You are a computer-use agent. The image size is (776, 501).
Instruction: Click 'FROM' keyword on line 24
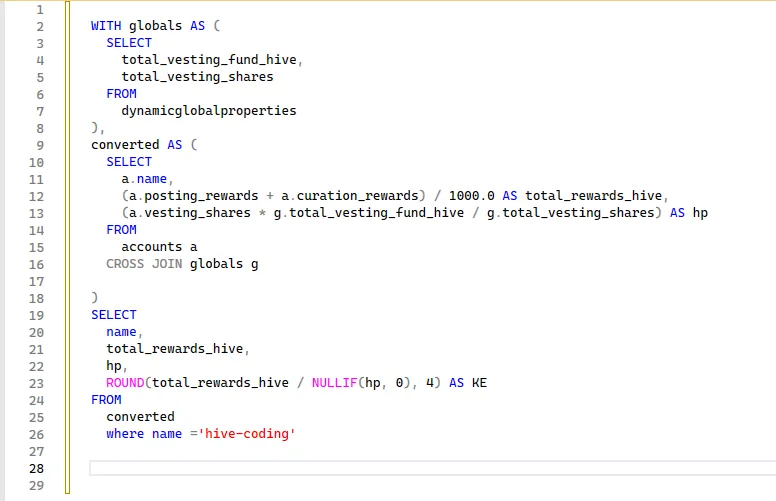click(x=106, y=400)
